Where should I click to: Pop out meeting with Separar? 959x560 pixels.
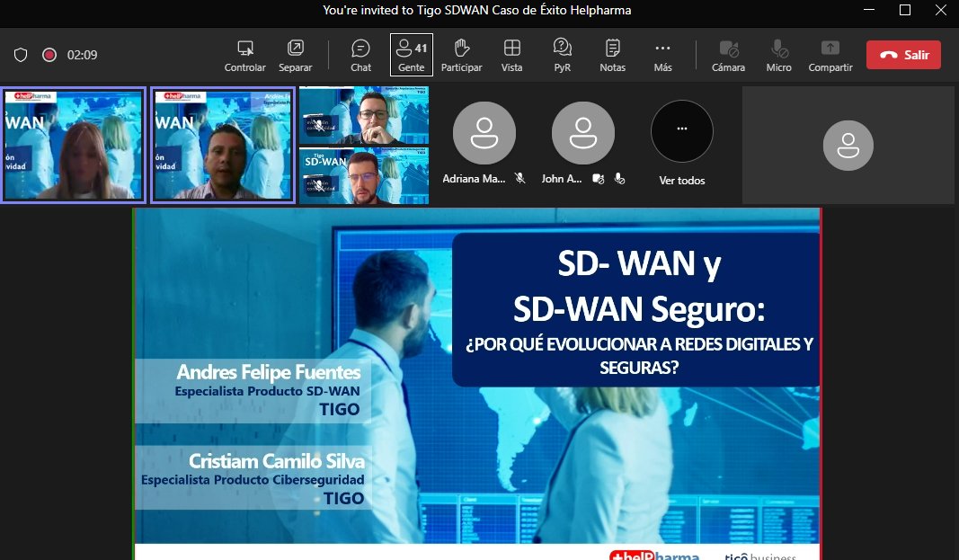[296, 56]
